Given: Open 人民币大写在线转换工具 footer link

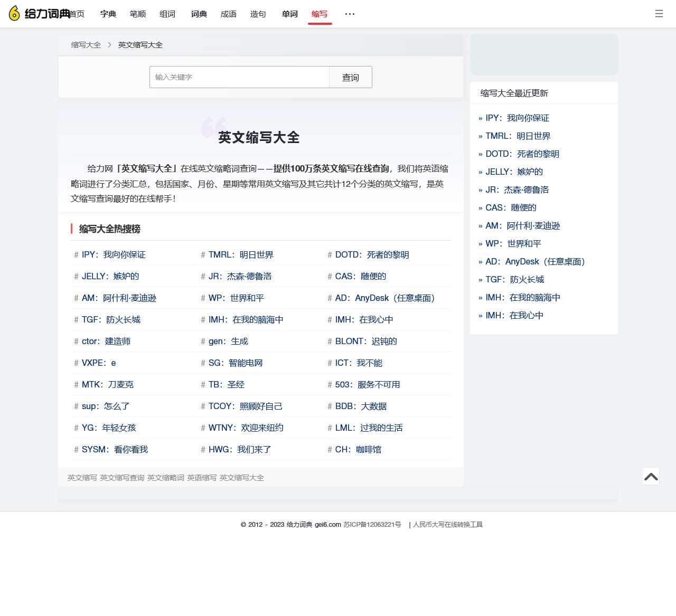Looking at the screenshot, I should pos(448,525).
